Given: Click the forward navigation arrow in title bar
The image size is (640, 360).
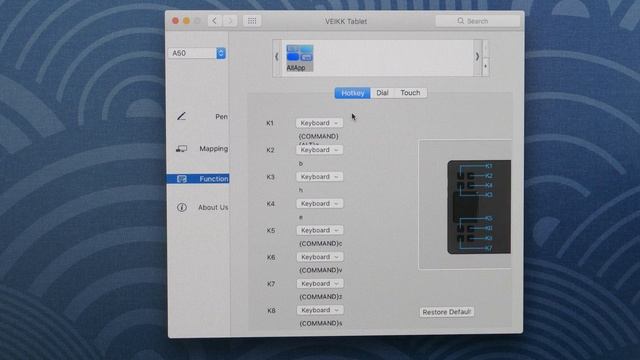Looking at the screenshot, I should (x=230, y=21).
